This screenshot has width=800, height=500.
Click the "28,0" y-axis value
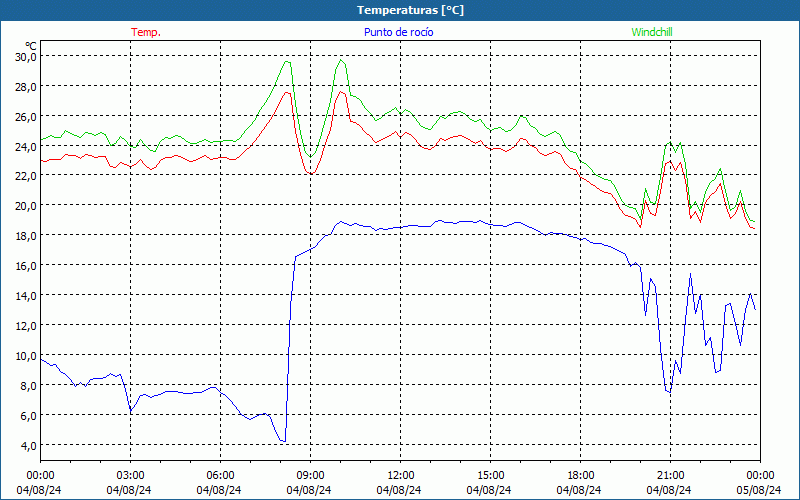tap(26, 87)
